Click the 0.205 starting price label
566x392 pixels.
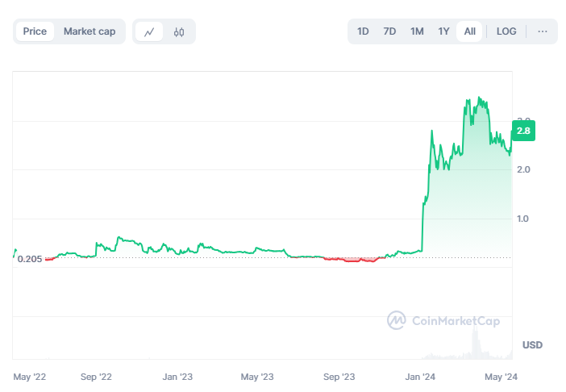(x=30, y=259)
